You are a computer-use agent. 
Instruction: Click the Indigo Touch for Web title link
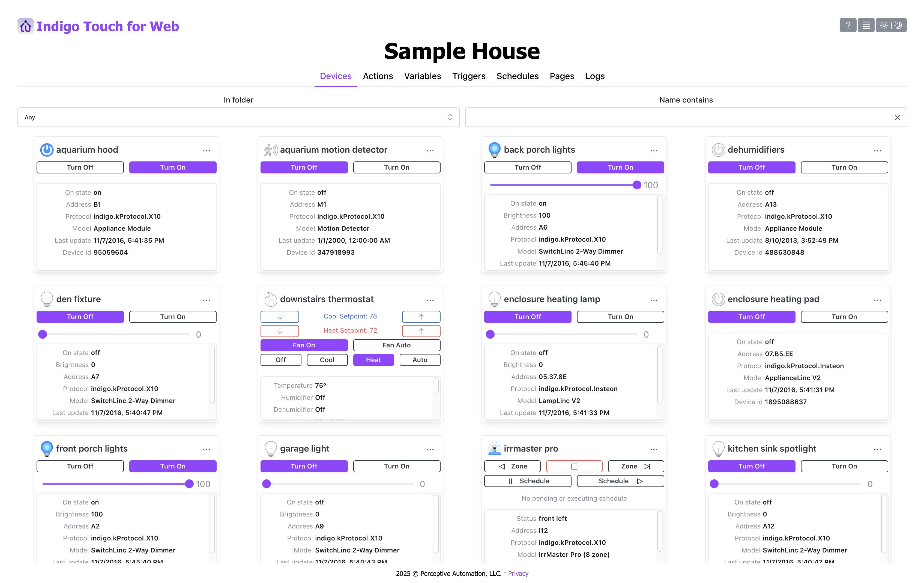click(x=108, y=26)
